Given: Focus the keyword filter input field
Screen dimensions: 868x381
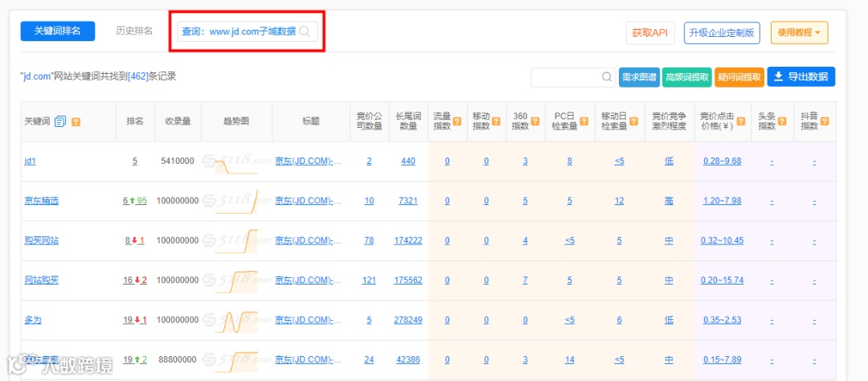Looking at the screenshot, I should tap(572, 77).
